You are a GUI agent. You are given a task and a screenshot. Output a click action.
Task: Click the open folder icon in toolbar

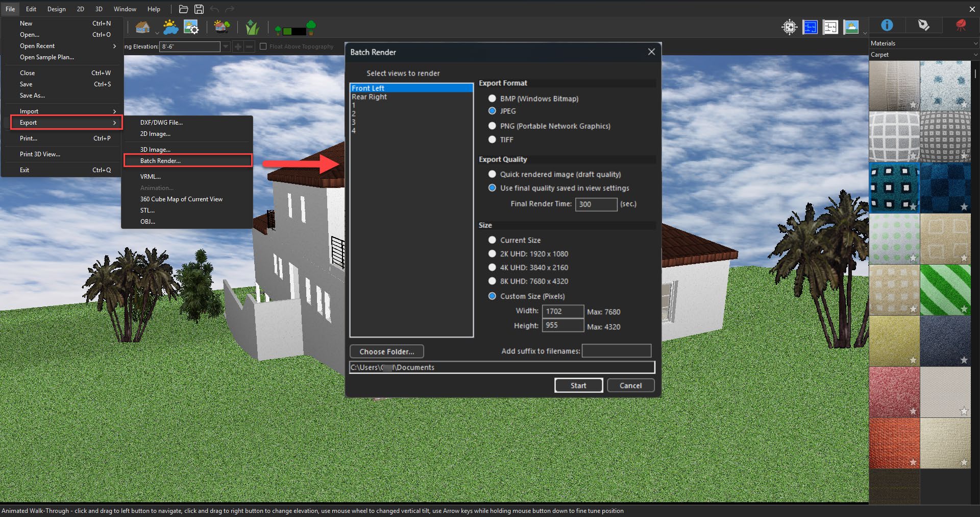[183, 9]
